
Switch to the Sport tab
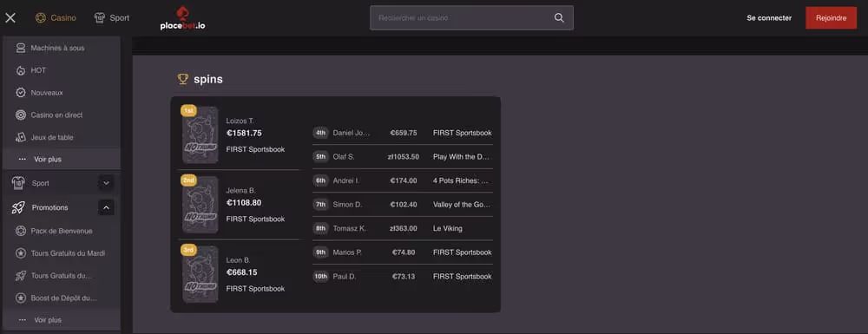tap(112, 17)
